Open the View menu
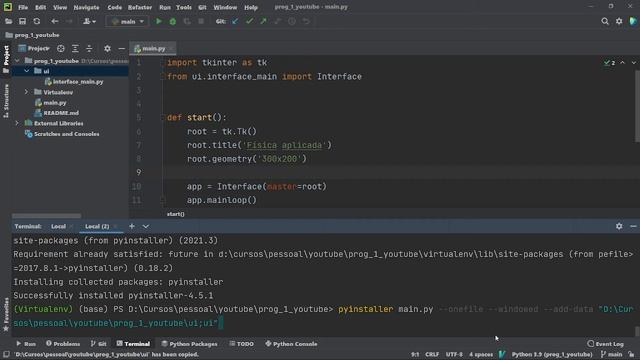640x360 pixels. 60,7
